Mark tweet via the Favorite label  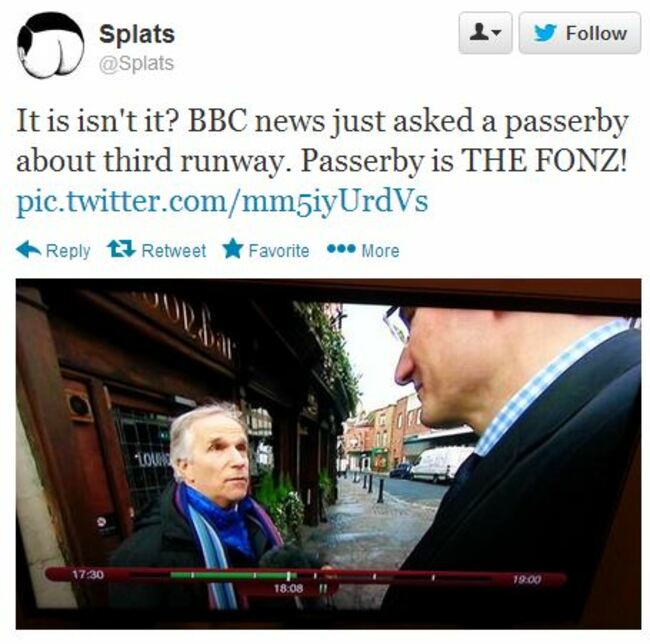pos(279,251)
